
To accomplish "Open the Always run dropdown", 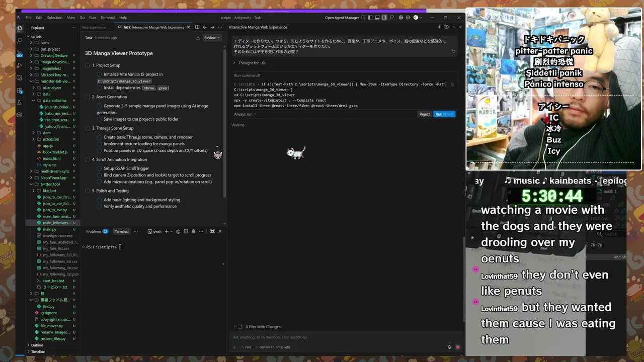I will click(245, 114).
